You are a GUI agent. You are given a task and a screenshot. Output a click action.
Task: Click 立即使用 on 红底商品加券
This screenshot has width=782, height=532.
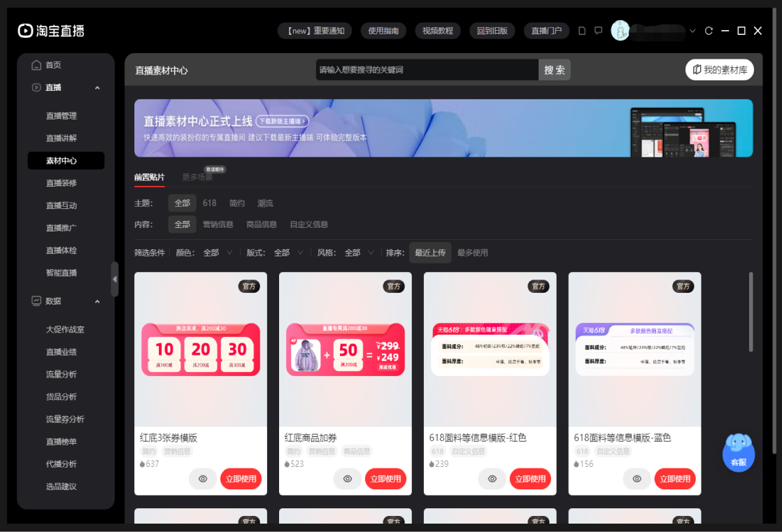[x=385, y=479]
